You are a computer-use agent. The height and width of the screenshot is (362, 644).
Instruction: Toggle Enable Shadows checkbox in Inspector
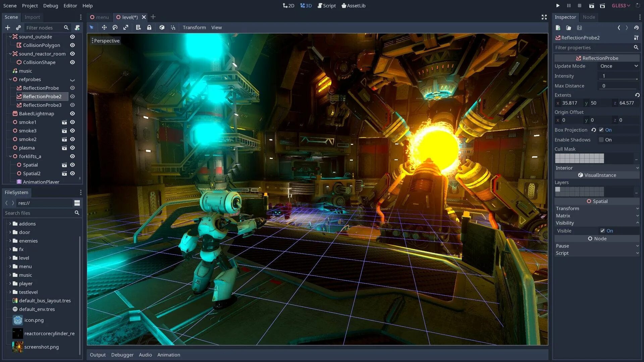pos(601,140)
